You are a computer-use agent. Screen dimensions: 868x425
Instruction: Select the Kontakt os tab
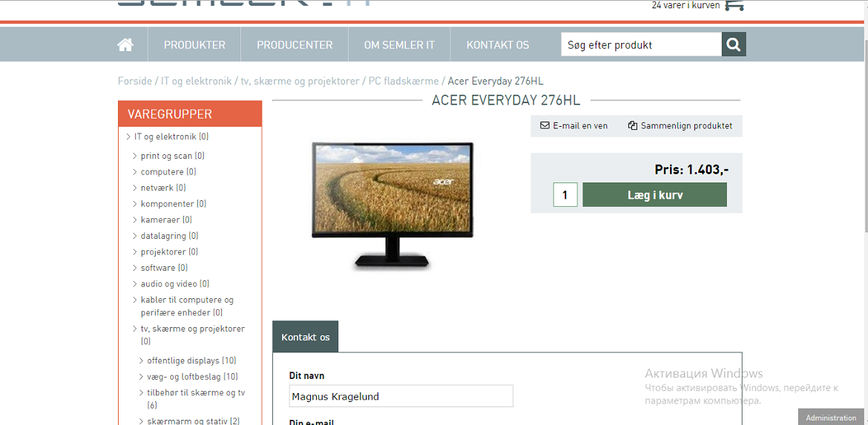[306, 337]
